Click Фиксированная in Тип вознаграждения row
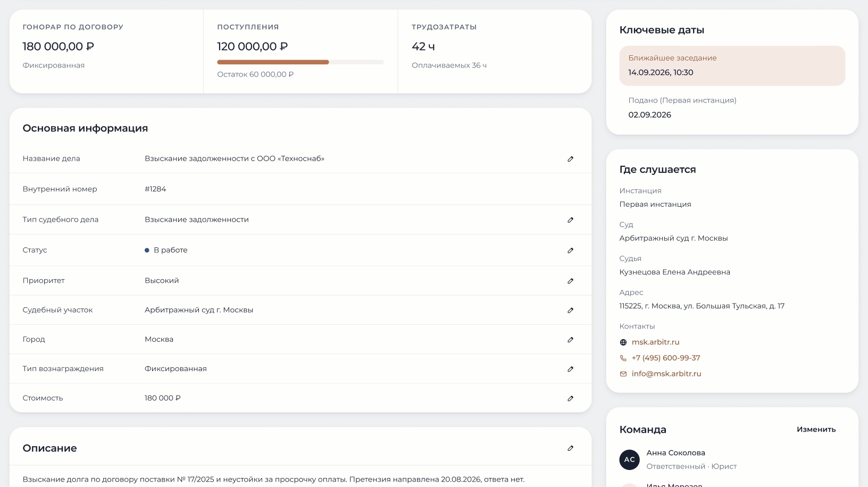Screen dimensions: 868x487 tap(176, 369)
